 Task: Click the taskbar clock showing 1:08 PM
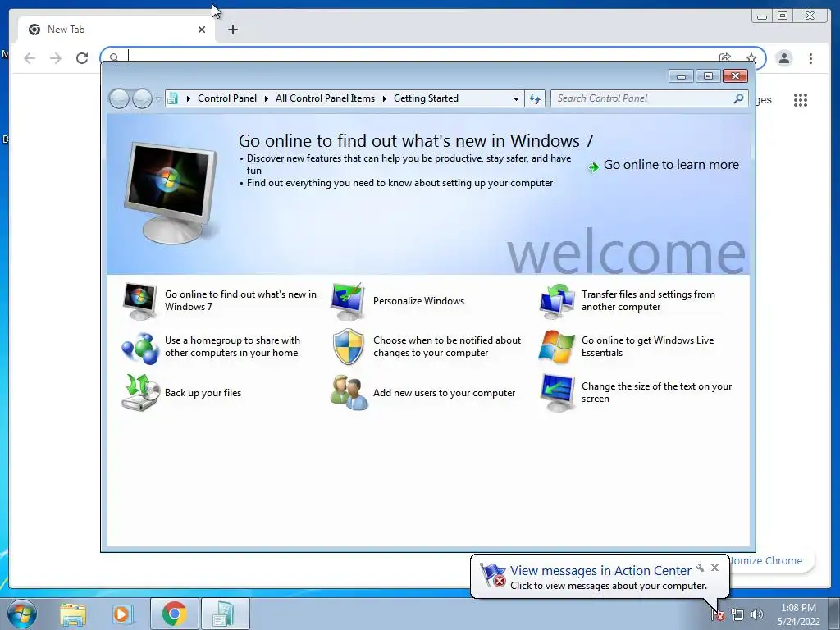tap(798, 614)
